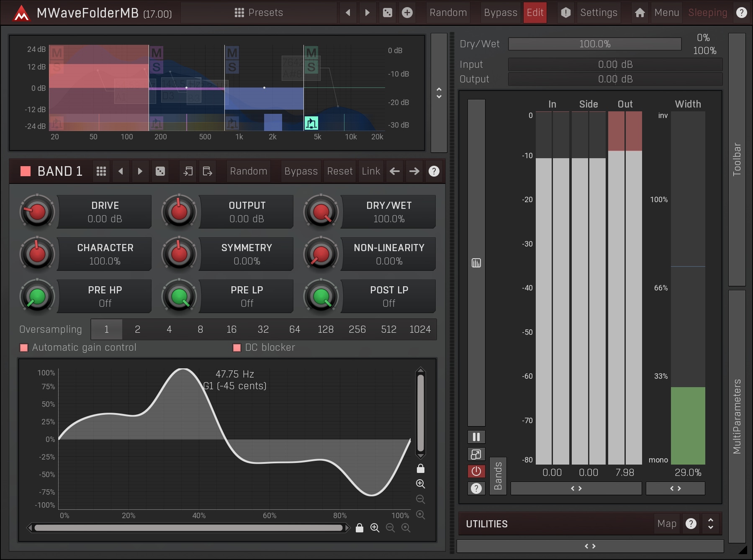753x560 pixels.
Task: Enable Automatic gain control checkbox
Action: (x=24, y=348)
